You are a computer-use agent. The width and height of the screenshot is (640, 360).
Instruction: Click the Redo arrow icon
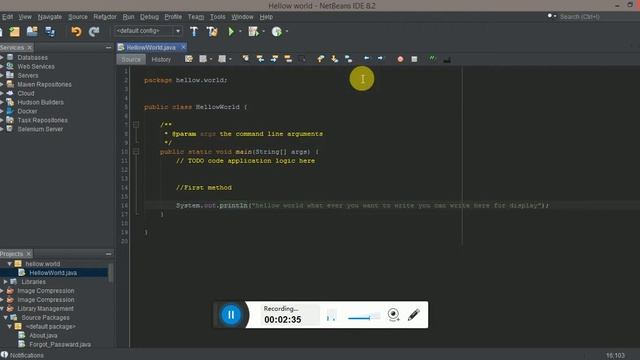click(x=94, y=31)
